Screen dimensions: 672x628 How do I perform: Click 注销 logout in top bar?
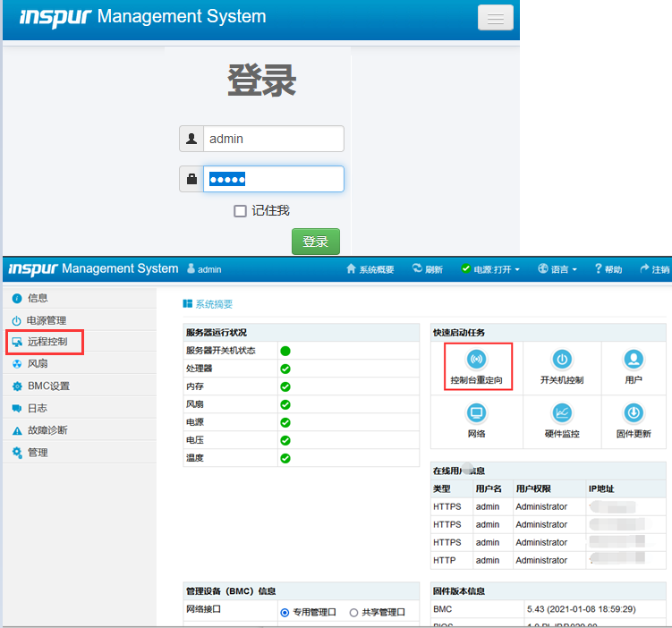click(x=655, y=269)
